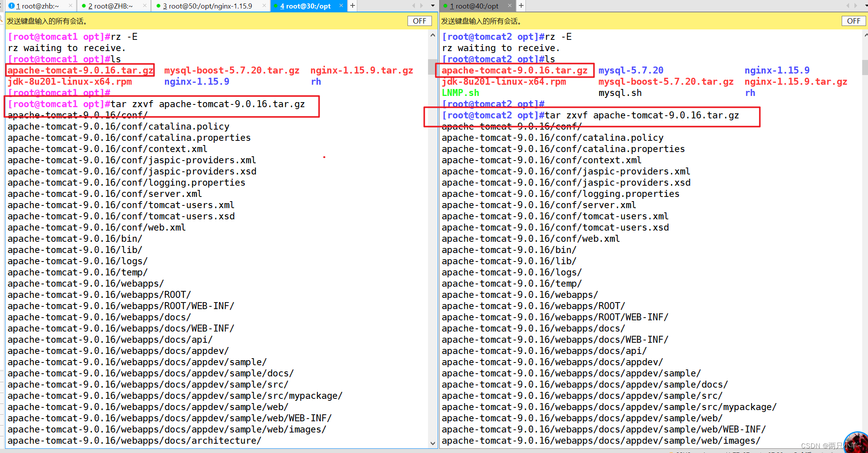Open a new tab in the left pane
868x453 pixels.
(353, 5)
